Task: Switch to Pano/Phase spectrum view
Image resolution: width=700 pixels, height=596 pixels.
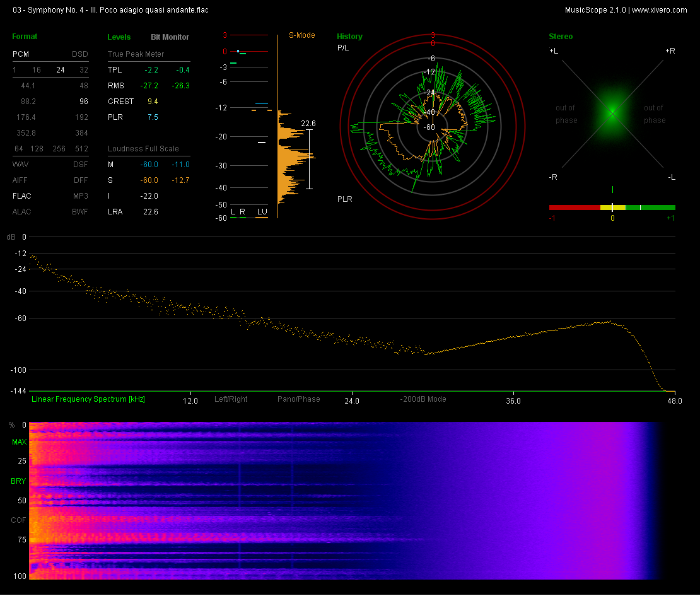Action: click(298, 399)
